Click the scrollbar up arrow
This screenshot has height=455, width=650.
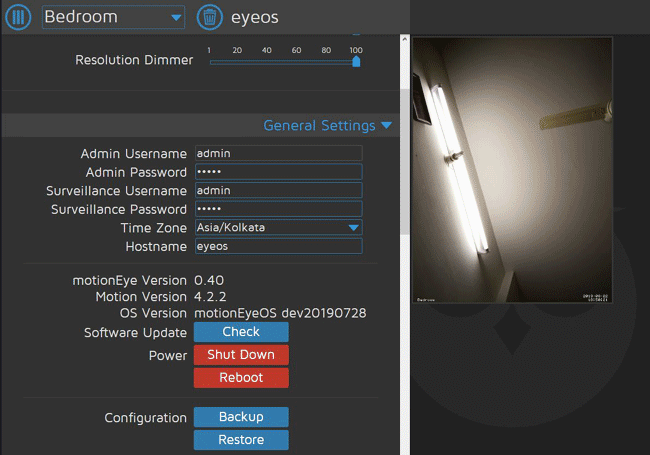click(405, 39)
